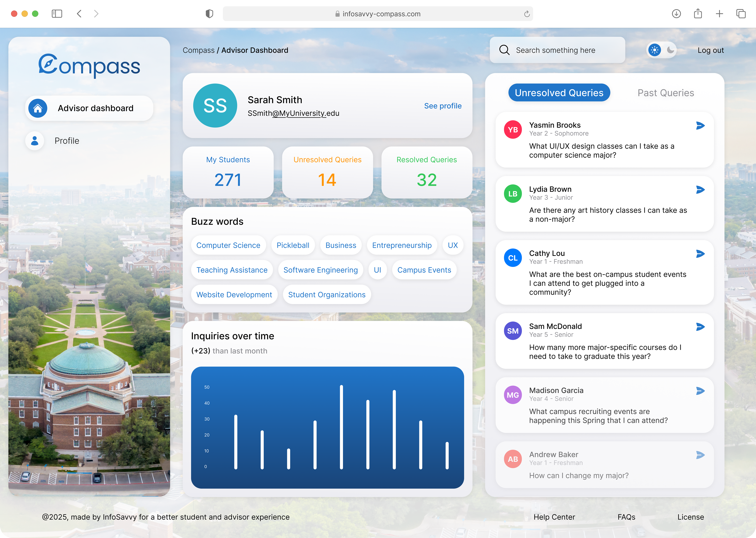Open the Unresolved Queries 14 stat card
756x538 pixels.
pyautogui.click(x=327, y=173)
